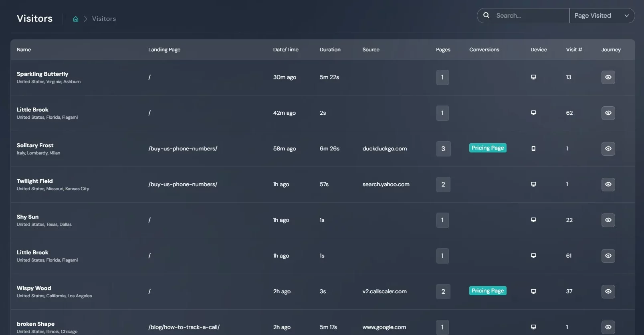Click Pricing Page badge for Solitary Frost

tap(488, 148)
